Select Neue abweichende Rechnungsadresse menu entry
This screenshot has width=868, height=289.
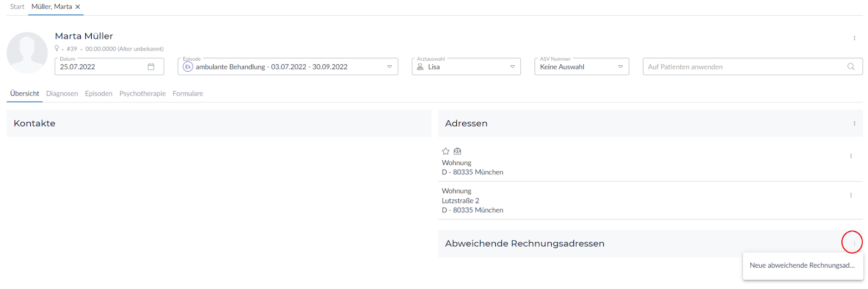tap(802, 266)
